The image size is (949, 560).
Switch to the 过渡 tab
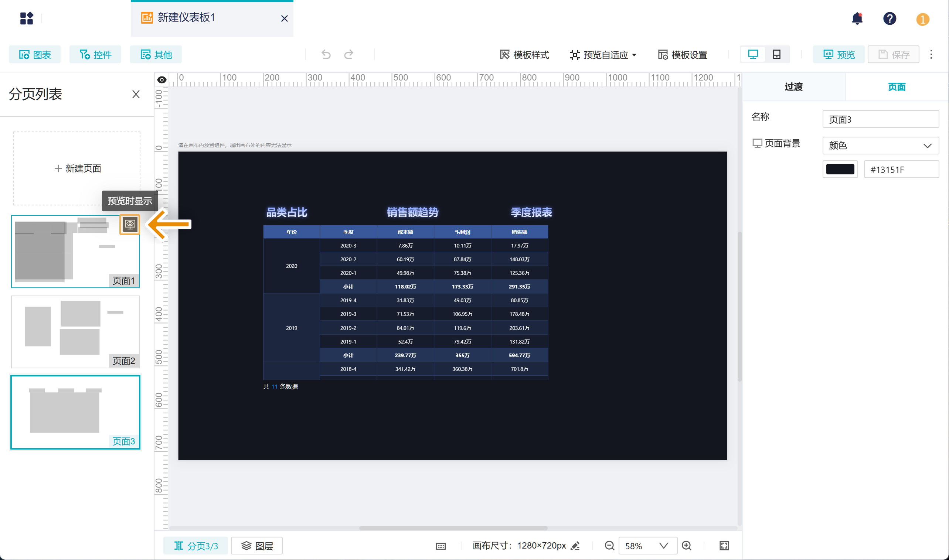793,87
